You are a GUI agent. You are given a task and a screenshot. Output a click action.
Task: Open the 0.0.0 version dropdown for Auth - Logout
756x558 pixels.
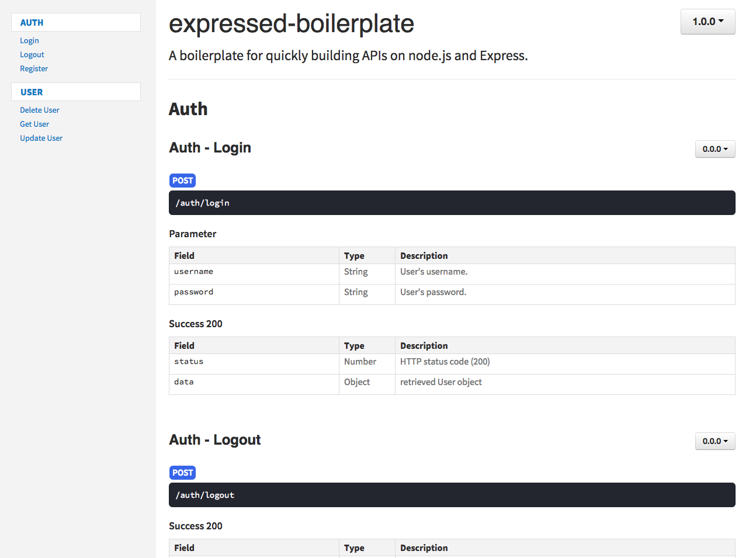(x=715, y=441)
